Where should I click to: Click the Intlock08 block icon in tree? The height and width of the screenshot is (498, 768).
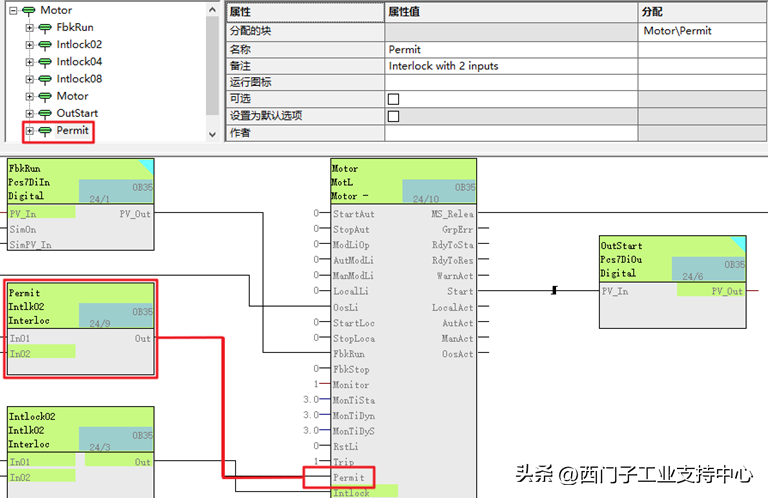[x=45, y=79]
